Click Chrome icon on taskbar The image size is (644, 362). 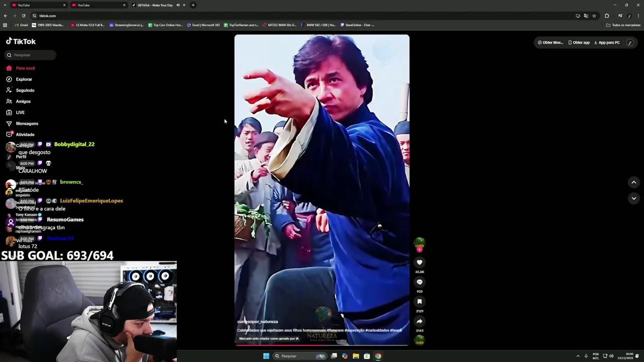coord(378,356)
